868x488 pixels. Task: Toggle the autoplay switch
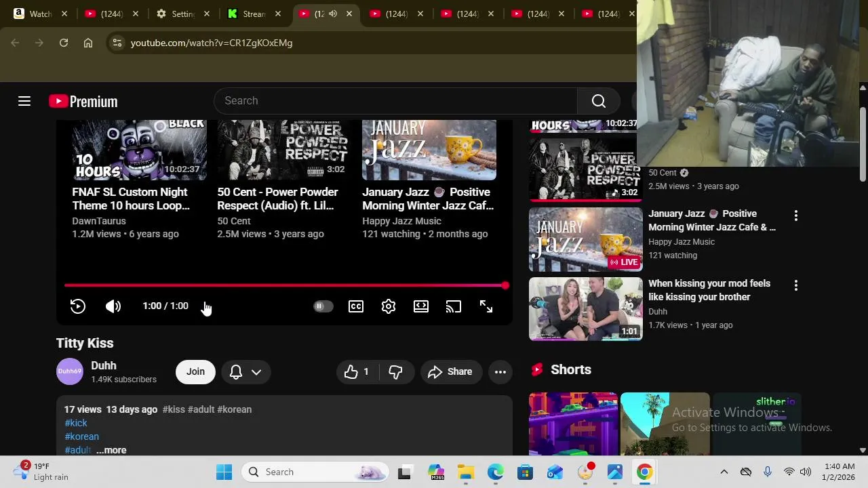pos(323,306)
